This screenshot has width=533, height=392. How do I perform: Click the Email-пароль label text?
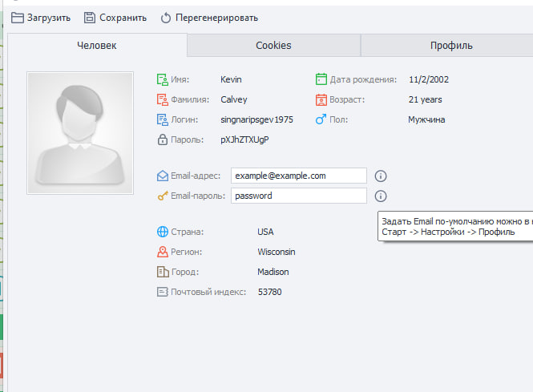198,196
